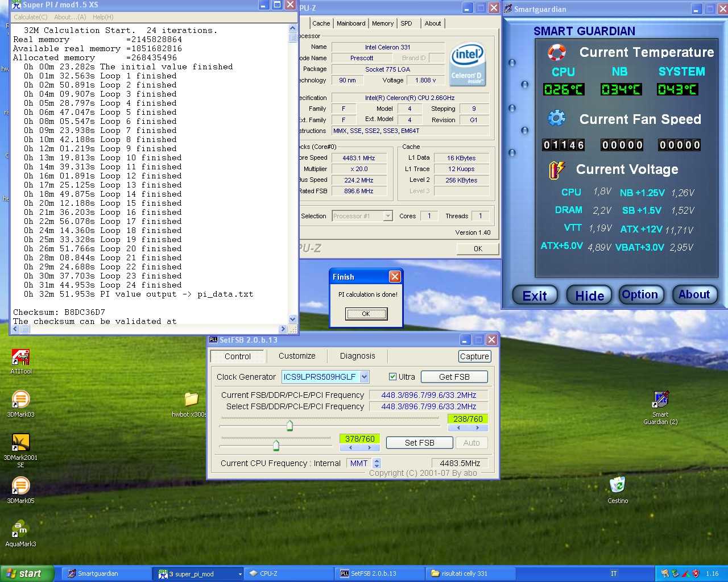Switch to risultati celly 331 taskbar folder
Viewport: 728px width, 582px height.
pyautogui.click(x=471, y=573)
